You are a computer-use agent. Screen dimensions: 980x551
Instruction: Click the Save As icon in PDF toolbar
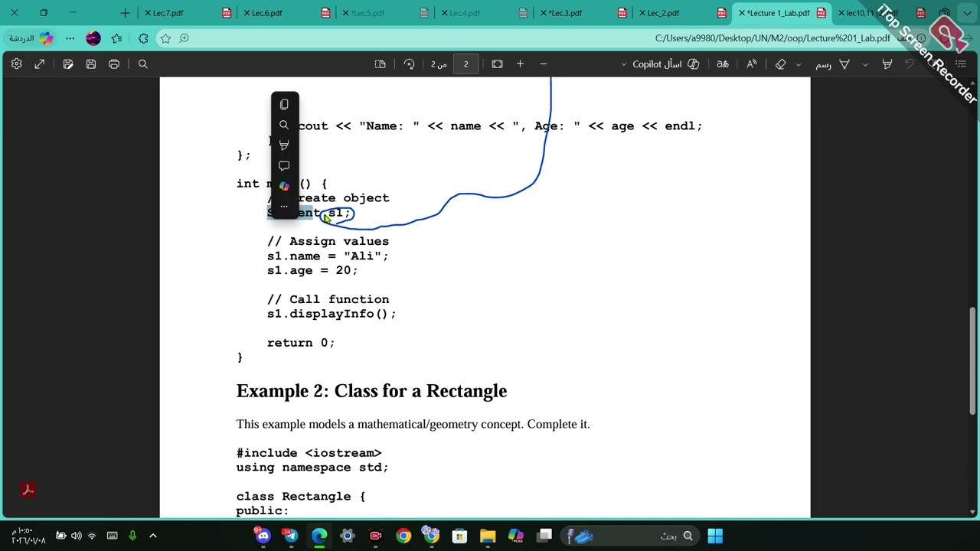tap(68, 64)
